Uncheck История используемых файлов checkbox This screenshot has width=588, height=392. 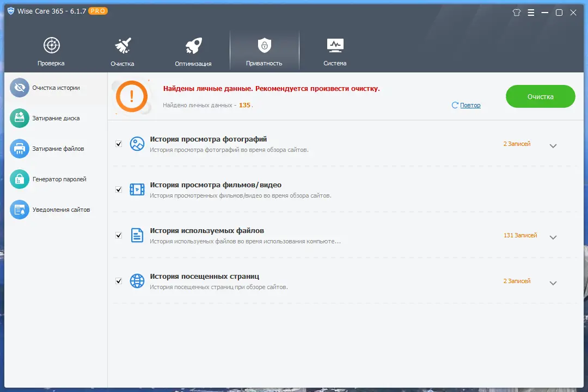[119, 235]
